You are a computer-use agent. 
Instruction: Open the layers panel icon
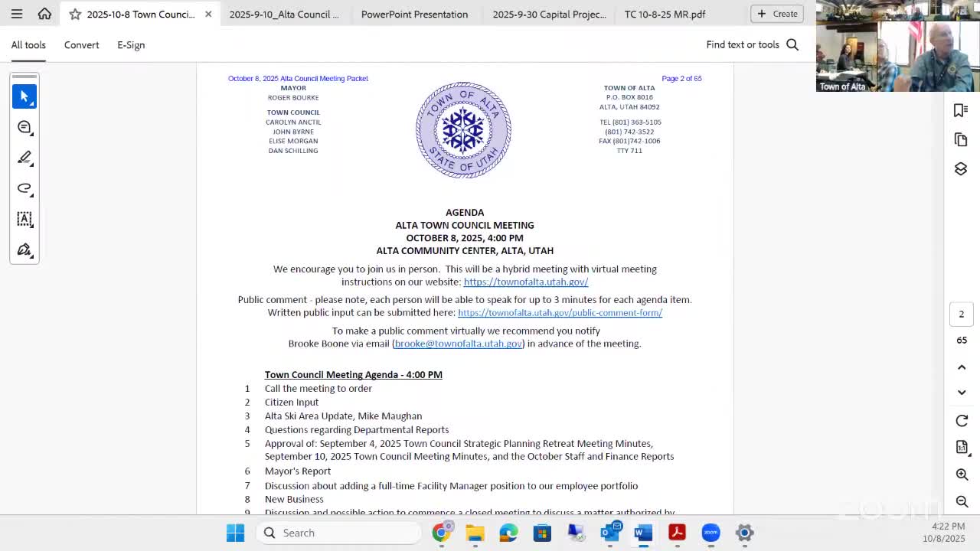(961, 169)
